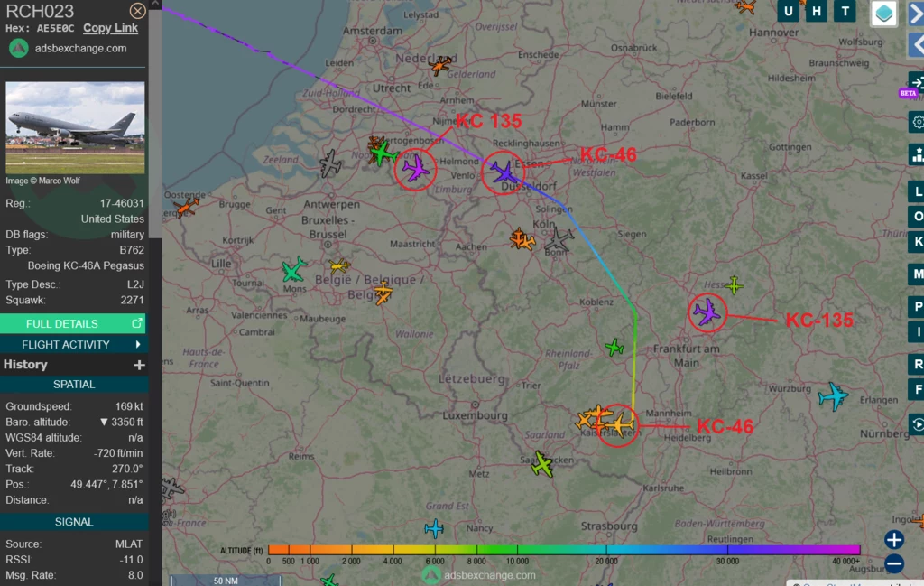Screen dimensions: 924x586
Task: Select small green aircraft south of Koblenz
Action: point(614,348)
